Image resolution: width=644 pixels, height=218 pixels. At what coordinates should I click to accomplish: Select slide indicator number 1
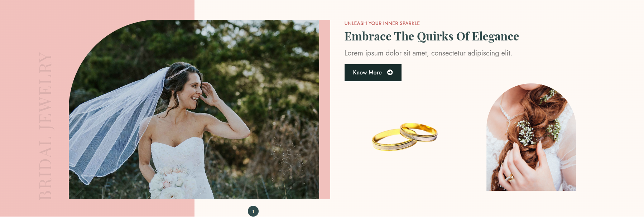253,211
